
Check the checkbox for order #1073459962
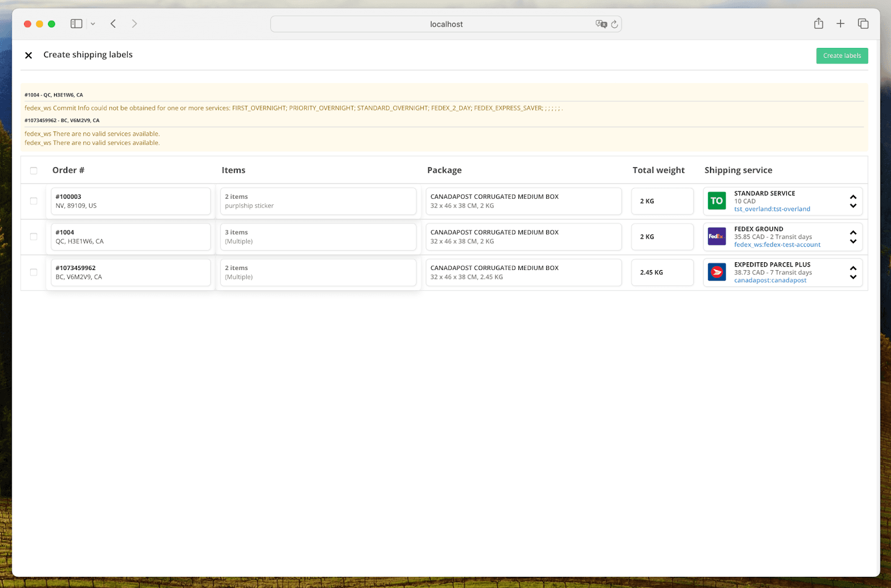33,272
